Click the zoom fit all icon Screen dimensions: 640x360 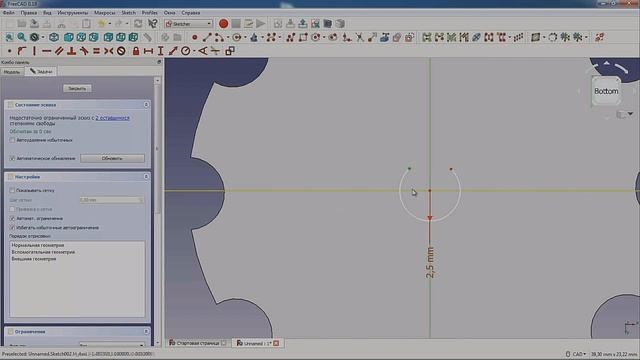click(x=9, y=38)
